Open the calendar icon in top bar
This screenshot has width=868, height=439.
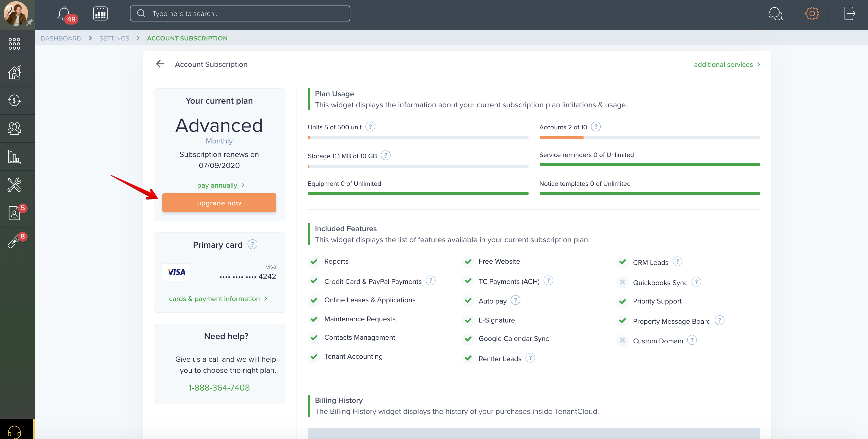[x=100, y=14]
